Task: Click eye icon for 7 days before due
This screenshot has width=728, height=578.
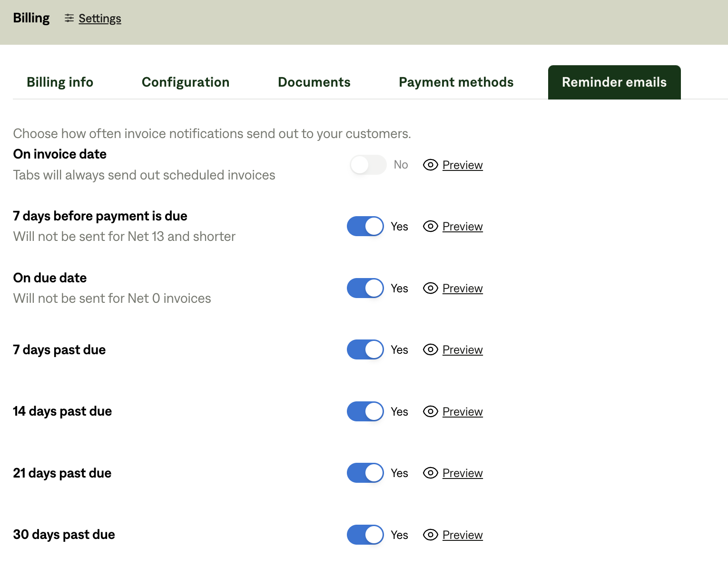Action: [430, 226]
